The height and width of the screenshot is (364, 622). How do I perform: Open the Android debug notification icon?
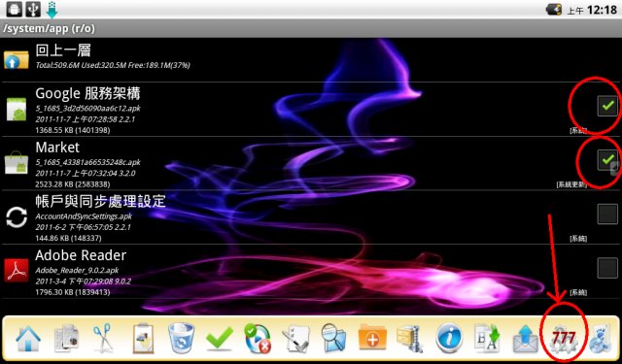click(14, 9)
